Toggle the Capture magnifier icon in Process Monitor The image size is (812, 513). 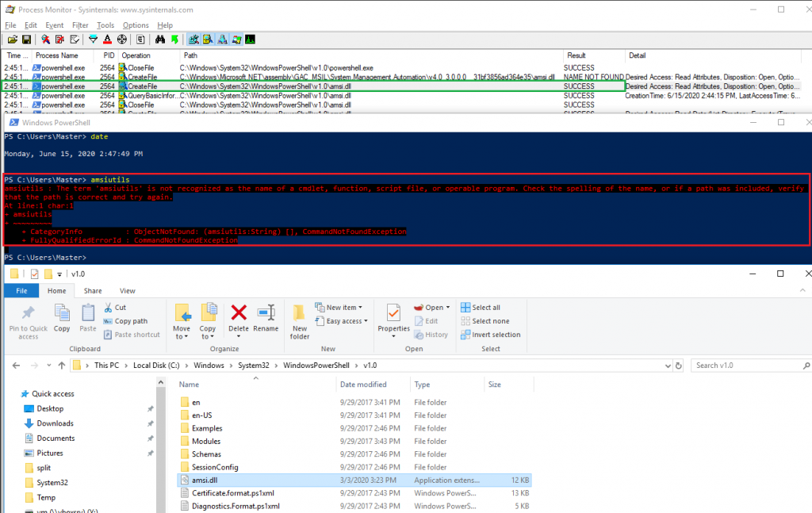coord(45,39)
